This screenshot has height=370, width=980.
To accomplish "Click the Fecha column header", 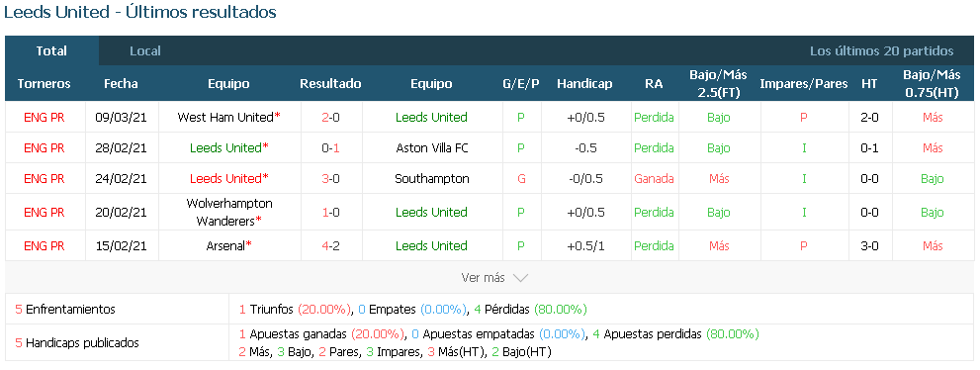I will pos(122,84).
